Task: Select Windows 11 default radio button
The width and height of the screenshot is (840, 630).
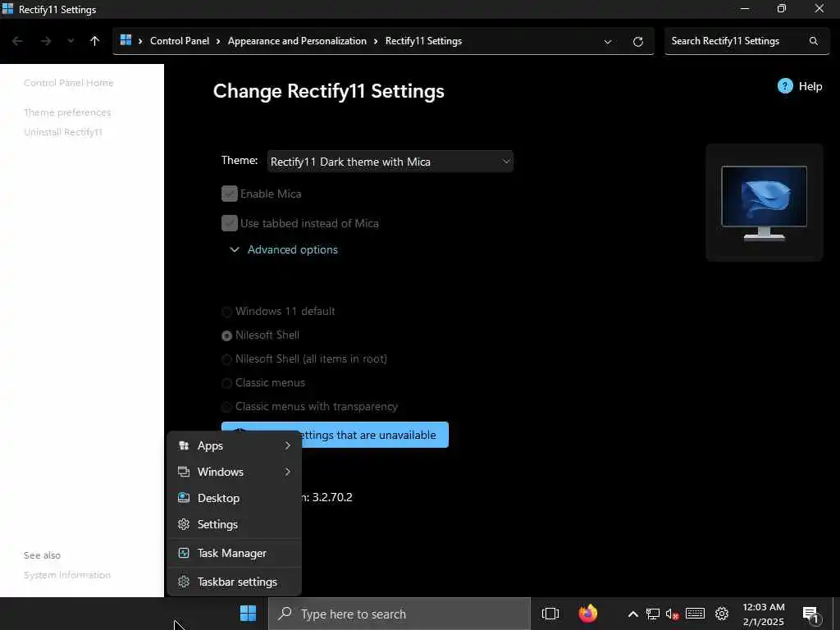Action: (x=226, y=312)
